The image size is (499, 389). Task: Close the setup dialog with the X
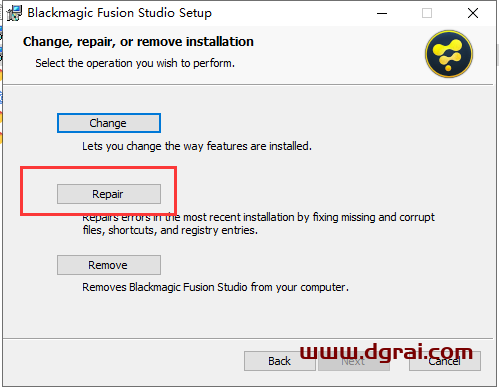(473, 13)
